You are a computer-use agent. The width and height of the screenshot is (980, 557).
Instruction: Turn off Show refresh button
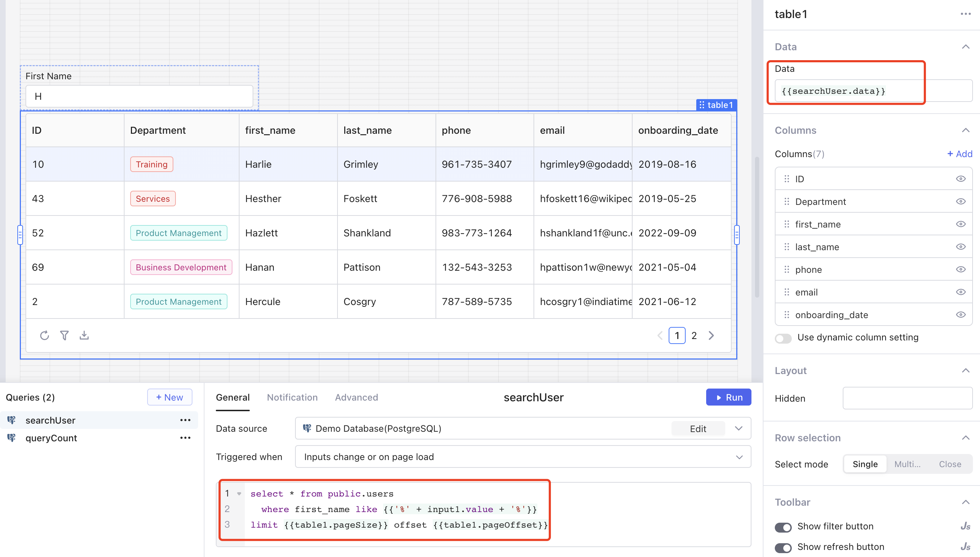(783, 548)
